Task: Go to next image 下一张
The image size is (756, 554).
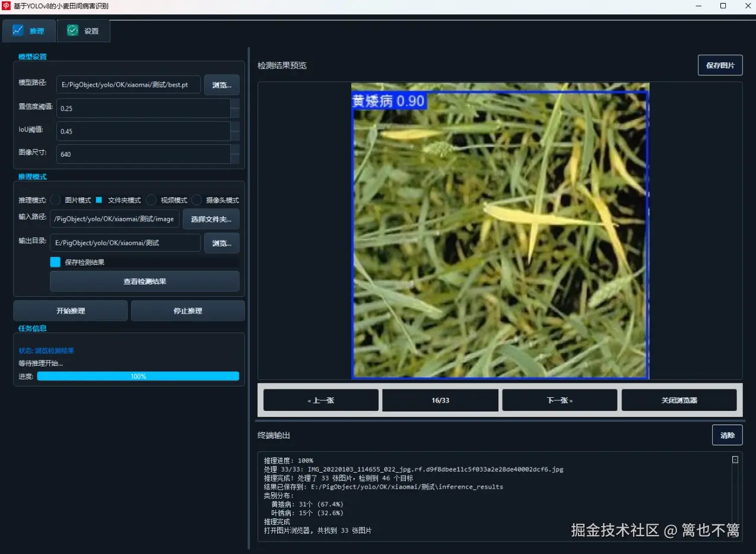Action: click(x=560, y=400)
